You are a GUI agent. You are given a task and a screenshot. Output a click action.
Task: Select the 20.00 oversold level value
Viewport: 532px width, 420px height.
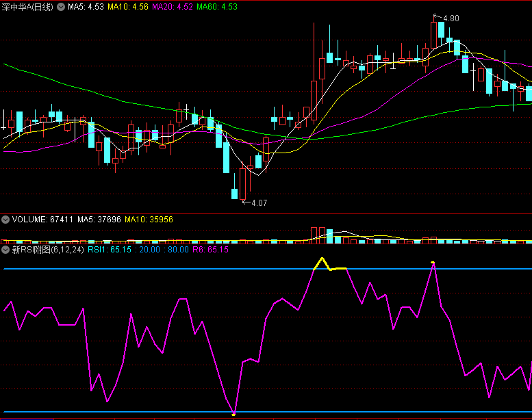(x=149, y=250)
